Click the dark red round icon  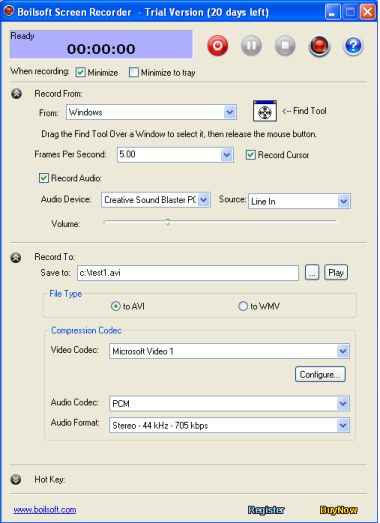pyautogui.click(x=319, y=46)
